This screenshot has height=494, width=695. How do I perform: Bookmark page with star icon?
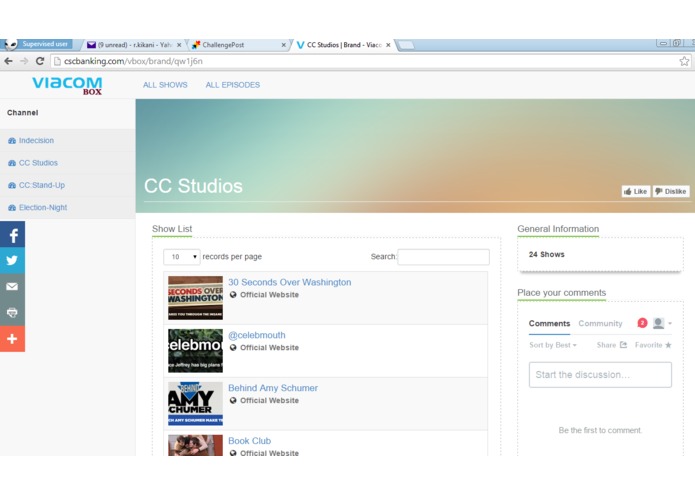pyautogui.click(x=684, y=61)
